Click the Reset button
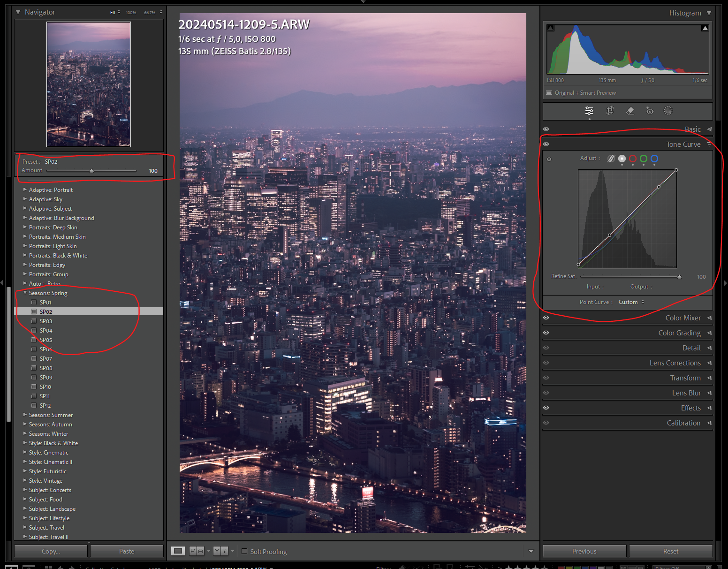728x569 pixels. coord(671,551)
